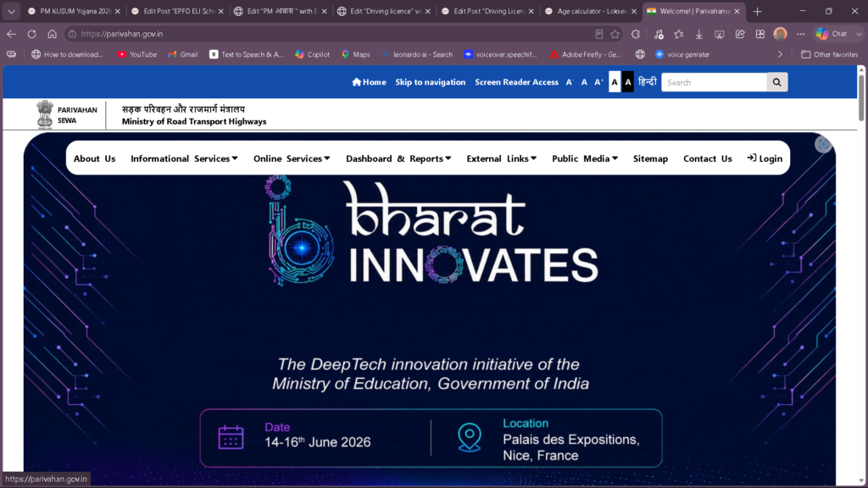Open a new tab with plus button

[757, 11]
